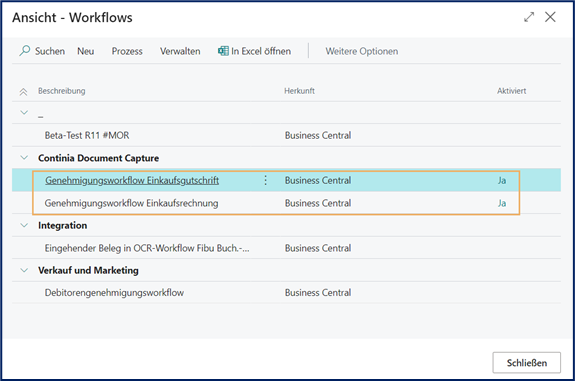The width and height of the screenshot is (575, 381).
Task: Select the Eingehender Beleg in OCR-Workflow row
Action: coord(286,248)
